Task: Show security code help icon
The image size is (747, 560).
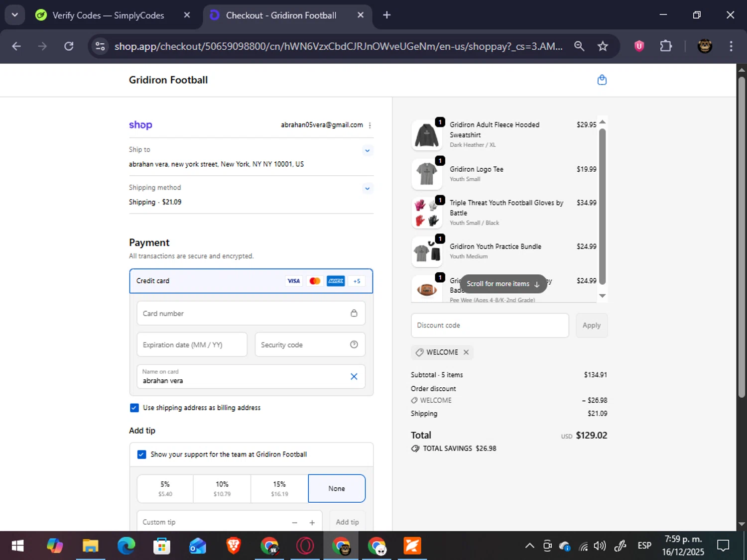Action: [x=354, y=344]
